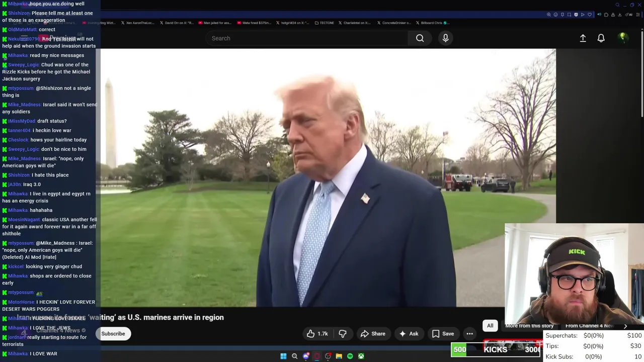Switch to the David Orr on X tab
Screen dimensions: 644x362
coord(176,23)
